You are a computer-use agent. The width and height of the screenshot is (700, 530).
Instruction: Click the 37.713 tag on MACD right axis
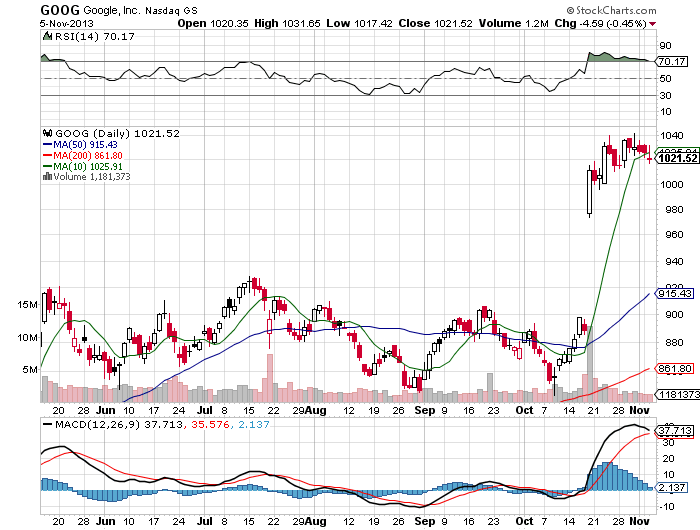click(674, 430)
